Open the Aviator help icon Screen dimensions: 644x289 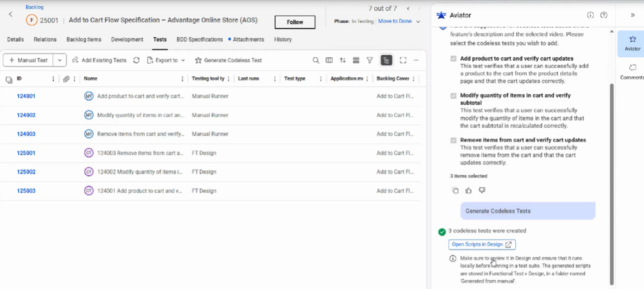(x=603, y=15)
